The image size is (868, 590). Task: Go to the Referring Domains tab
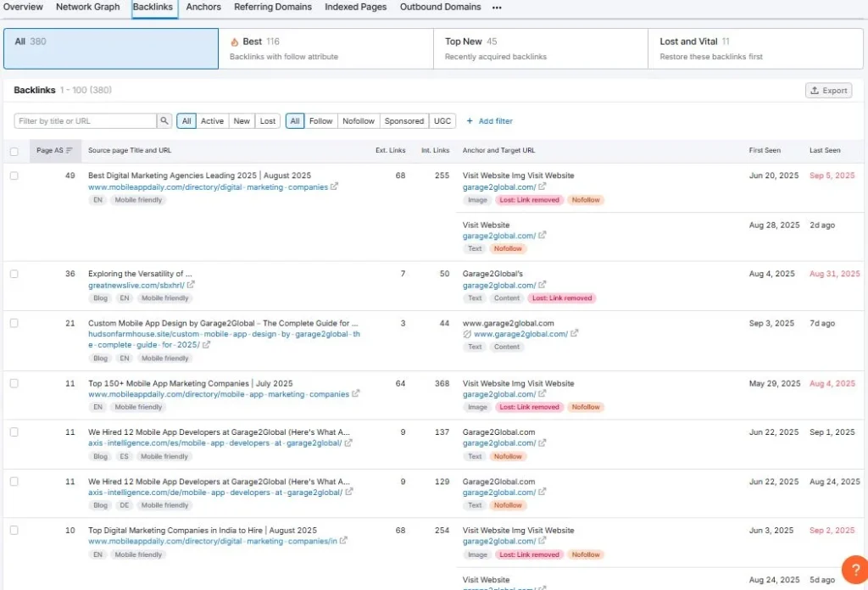(x=272, y=7)
